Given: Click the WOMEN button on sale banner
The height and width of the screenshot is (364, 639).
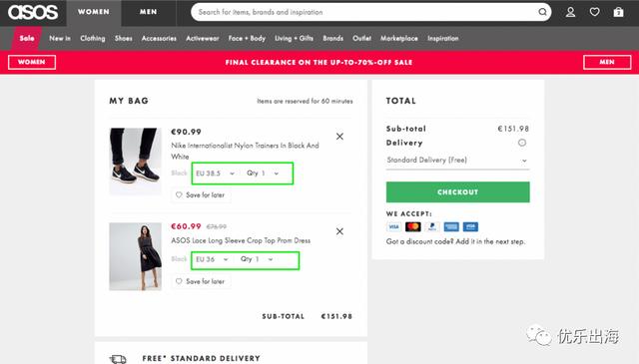Looking at the screenshot, I should click(x=32, y=62).
